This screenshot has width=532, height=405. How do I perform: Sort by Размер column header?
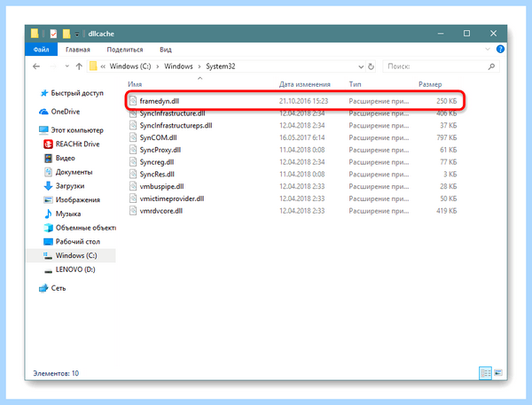pos(430,84)
